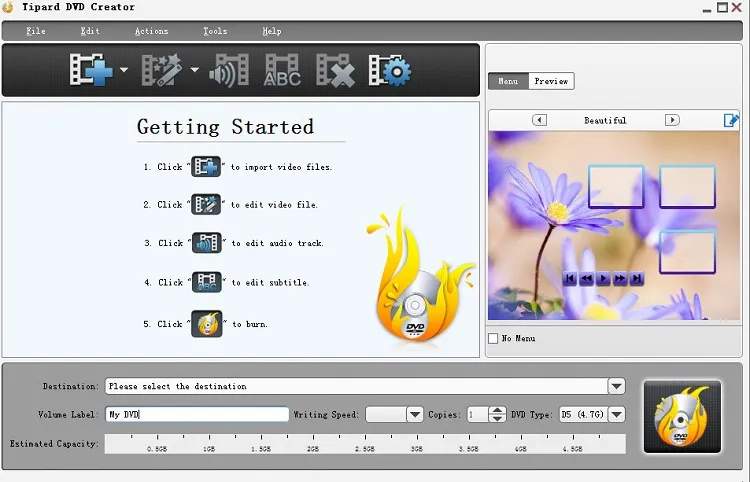This screenshot has height=482, width=750.
Task: Click fast-forward menu playback button
Action: (x=620, y=278)
